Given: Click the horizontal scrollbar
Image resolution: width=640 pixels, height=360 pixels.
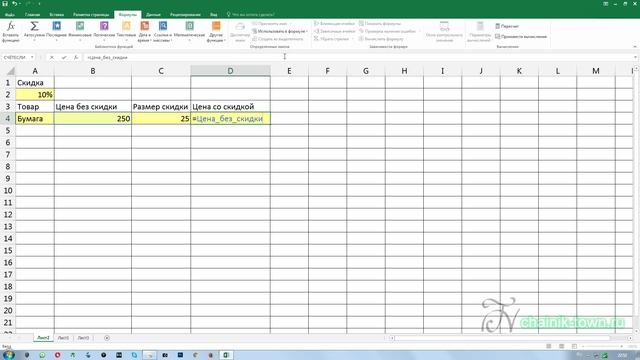Looking at the screenshot, I should 502,338.
